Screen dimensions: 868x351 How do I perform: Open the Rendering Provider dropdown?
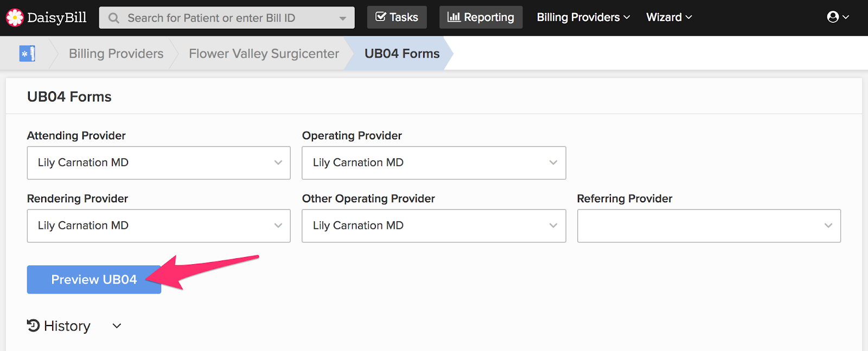coord(158,226)
